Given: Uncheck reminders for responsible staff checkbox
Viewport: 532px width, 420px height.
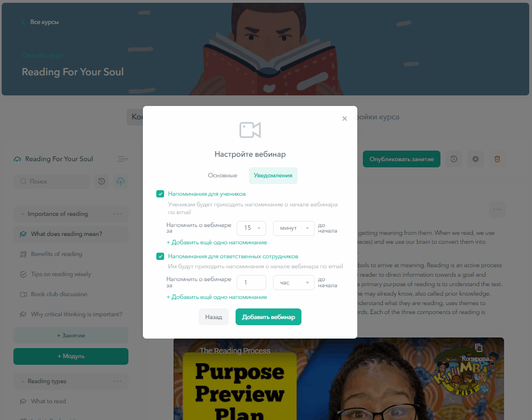Looking at the screenshot, I should click(160, 256).
